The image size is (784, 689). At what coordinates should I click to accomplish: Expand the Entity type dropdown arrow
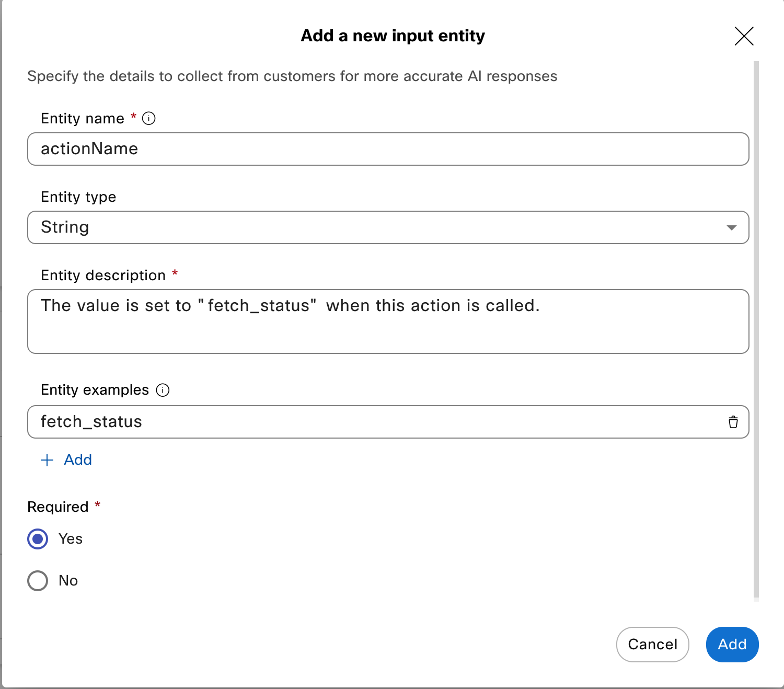point(731,227)
